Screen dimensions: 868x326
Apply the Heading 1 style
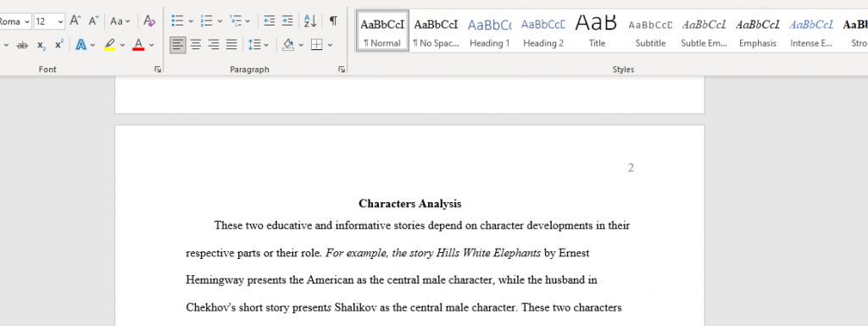489,31
